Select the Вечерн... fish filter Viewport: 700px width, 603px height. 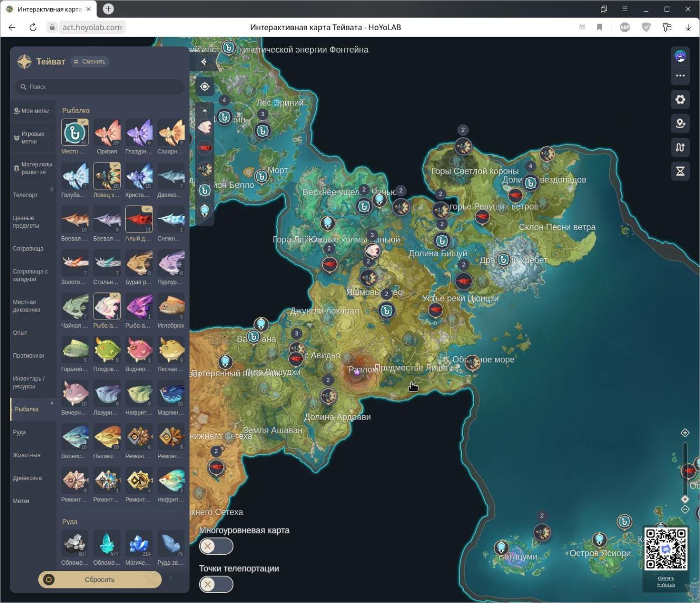[75, 393]
